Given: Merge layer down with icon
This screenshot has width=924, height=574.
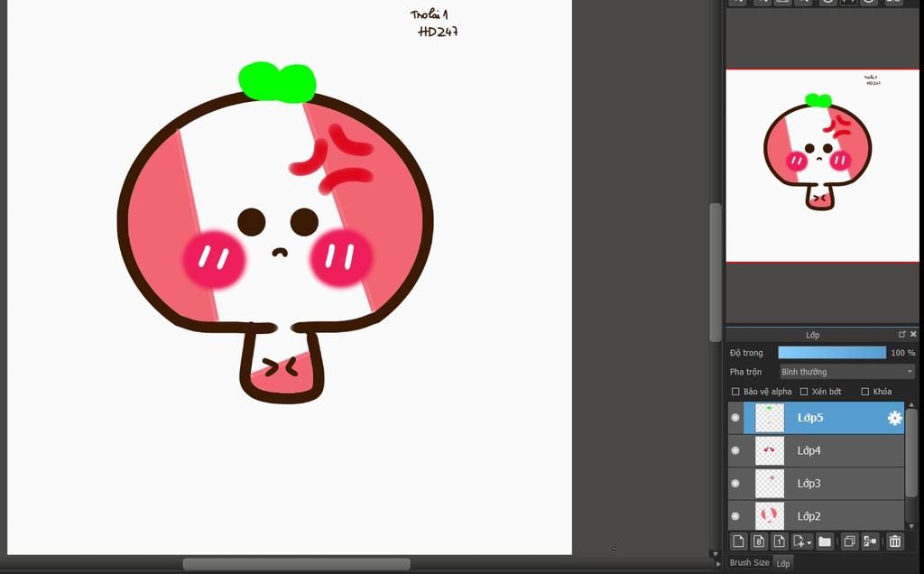Looking at the screenshot, I should (x=870, y=542).
